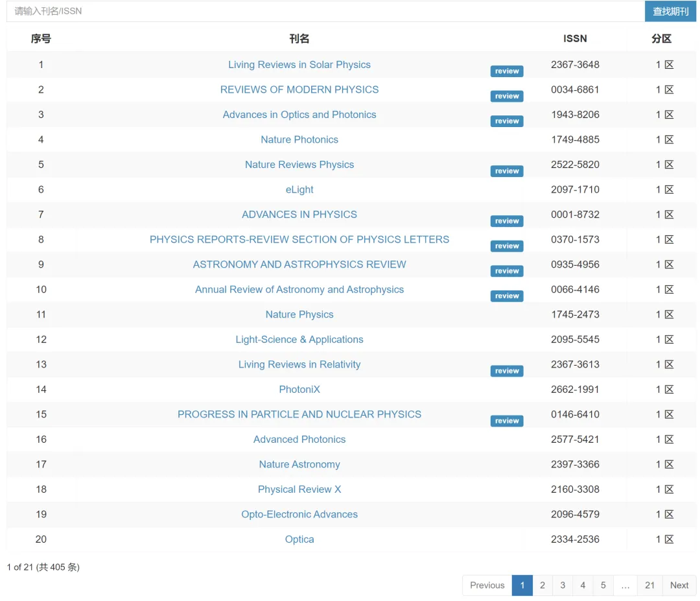Click the review badge beside Nature Reviews Physics

[x=507, y=171]
